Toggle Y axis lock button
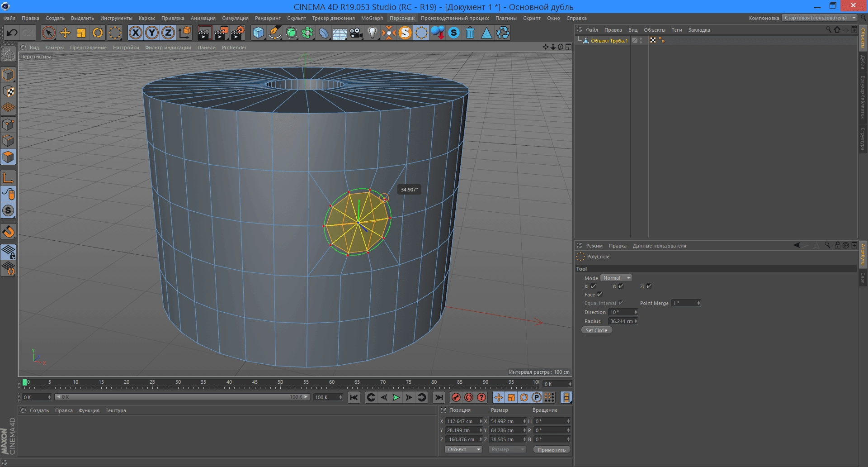Image resolution: width=868 pixels, height=467 pixels. click(x=152, y=33)
